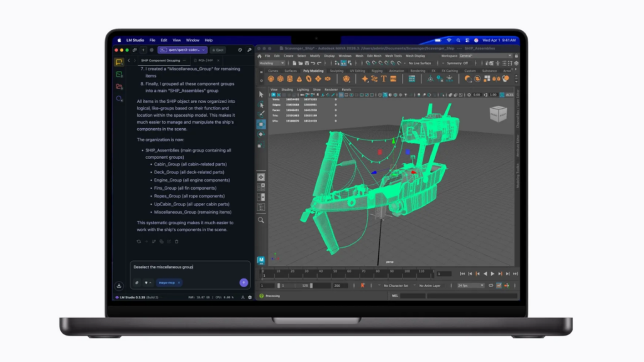
Task: Open LM Studio settings gear in status bar
Action: 250,297
